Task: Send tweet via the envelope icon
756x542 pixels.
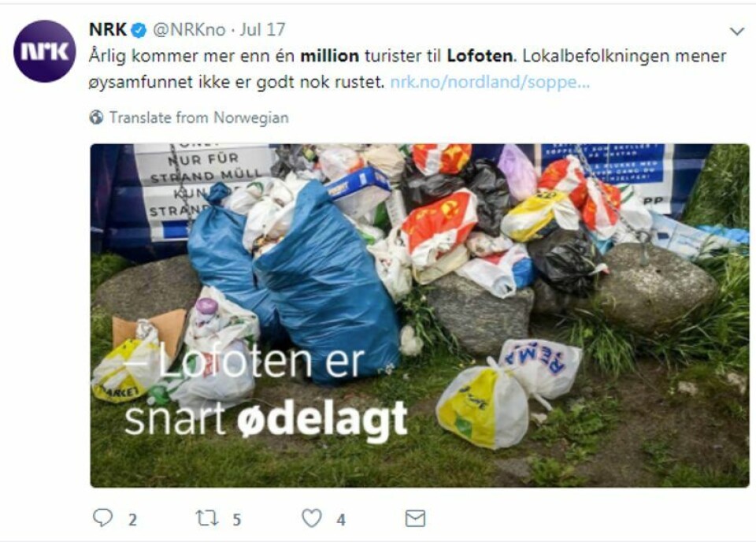Action: (415, 518)
